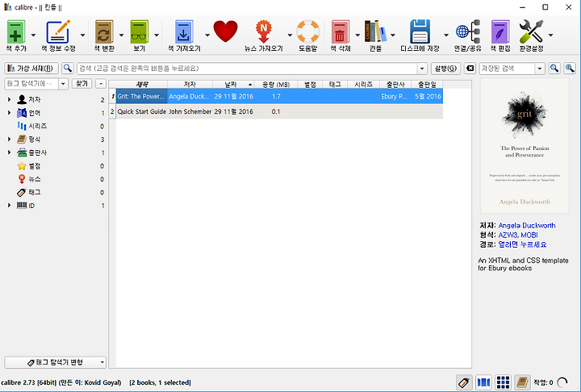Screen dimensions: 581x392
Task: Toggle the Book details icon in status bar
Action: pos(522,382)
